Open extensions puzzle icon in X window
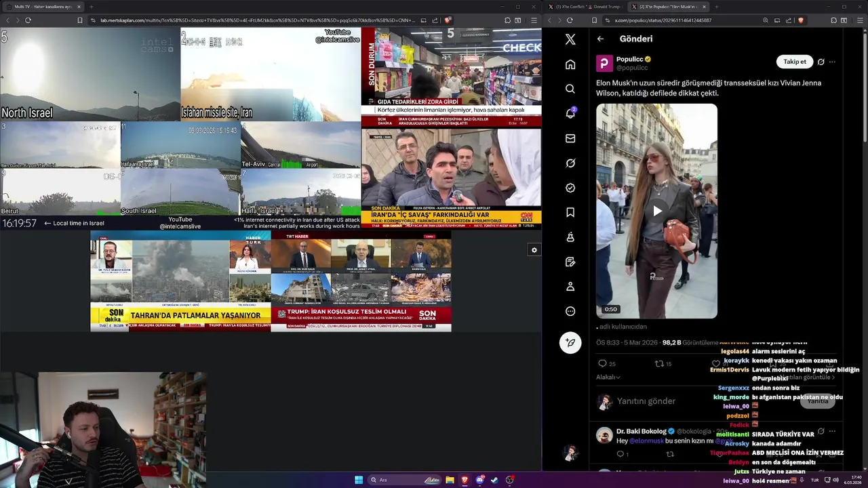This screenshot has width=868, height=488. (x=834, y=20)
